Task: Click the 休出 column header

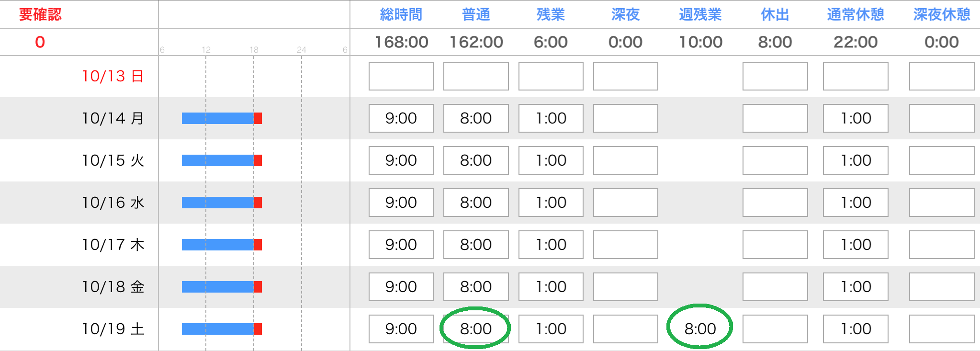Action: (775, 15)
